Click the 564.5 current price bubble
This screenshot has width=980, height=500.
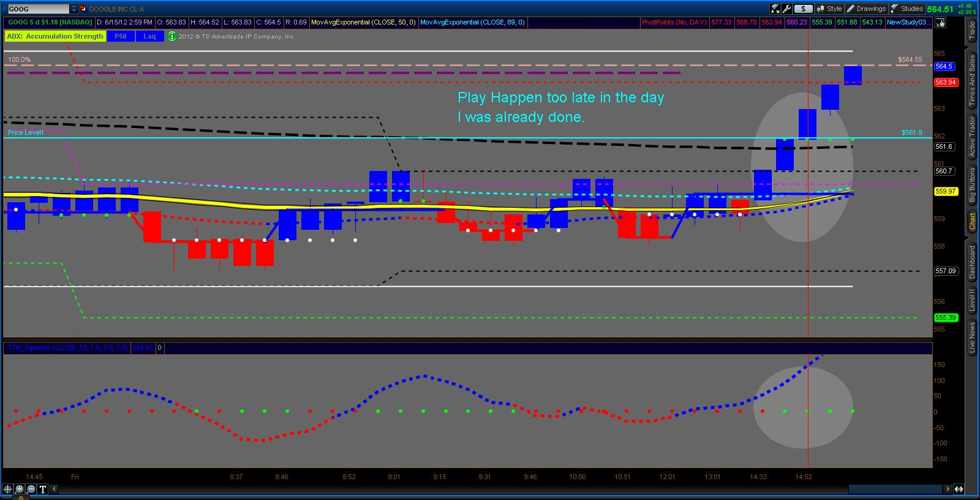944,66
